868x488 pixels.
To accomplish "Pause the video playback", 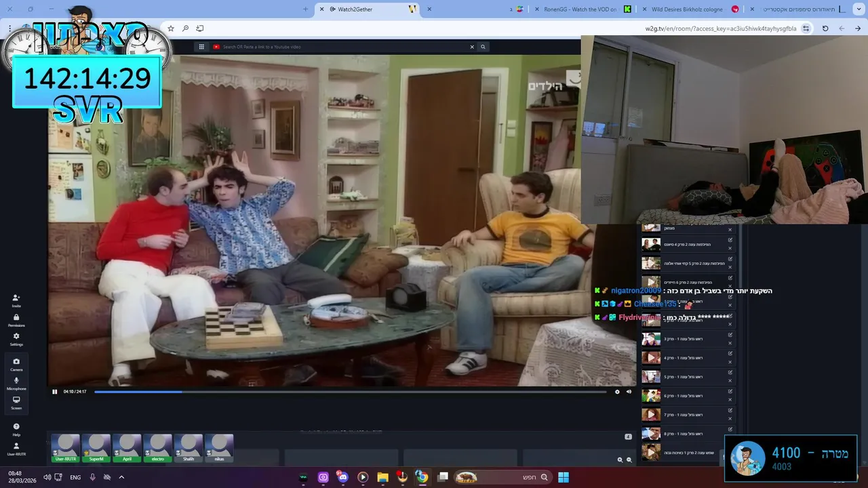I will click(x=55, y=391).
